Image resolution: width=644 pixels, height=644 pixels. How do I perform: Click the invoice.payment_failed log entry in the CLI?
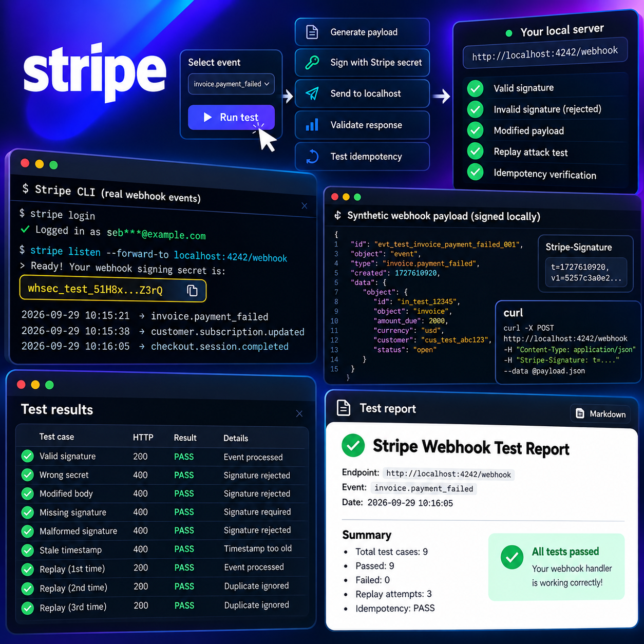(x=210, y=316)
